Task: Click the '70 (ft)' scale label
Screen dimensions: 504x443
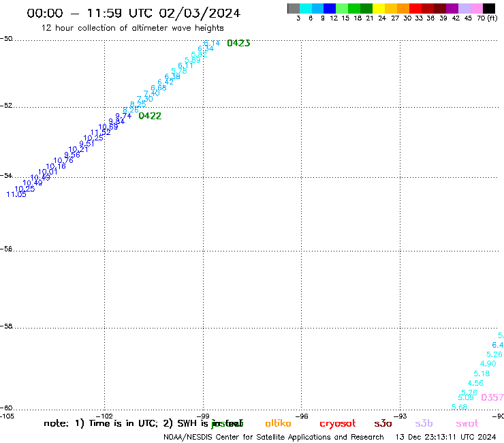Action: pos(487,18)
